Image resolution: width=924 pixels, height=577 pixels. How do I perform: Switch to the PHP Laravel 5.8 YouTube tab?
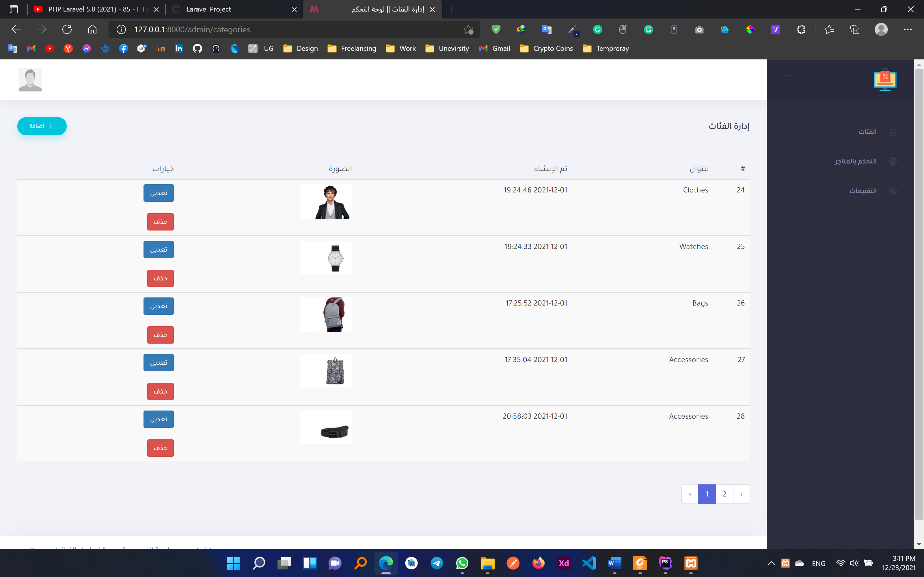tap(92, 9)
